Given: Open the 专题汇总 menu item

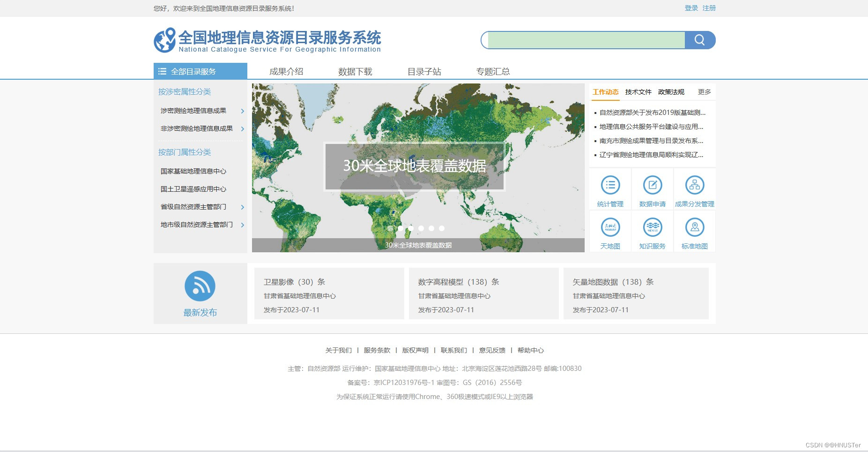Looking at the screenshot, I should coord(493,71).
